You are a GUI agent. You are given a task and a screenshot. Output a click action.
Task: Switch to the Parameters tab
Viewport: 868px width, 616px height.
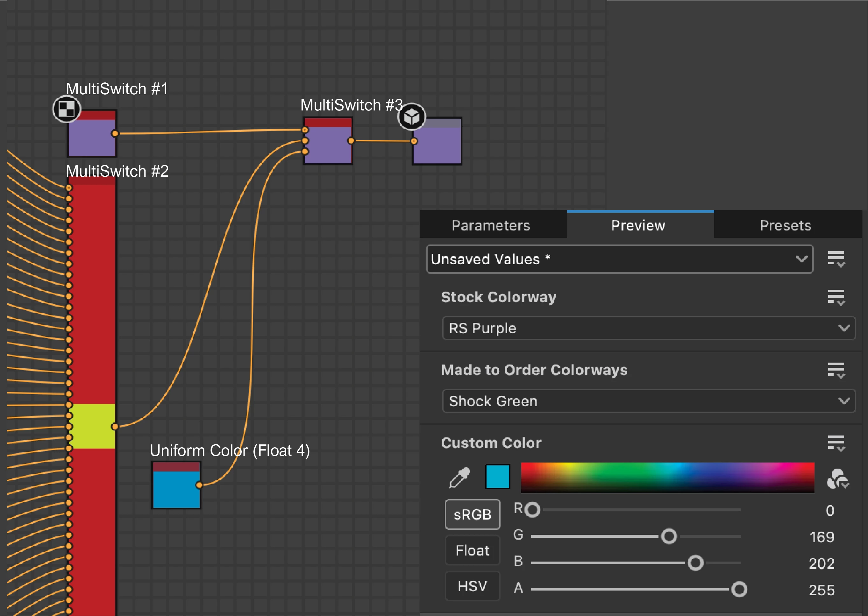click(491, 225)
